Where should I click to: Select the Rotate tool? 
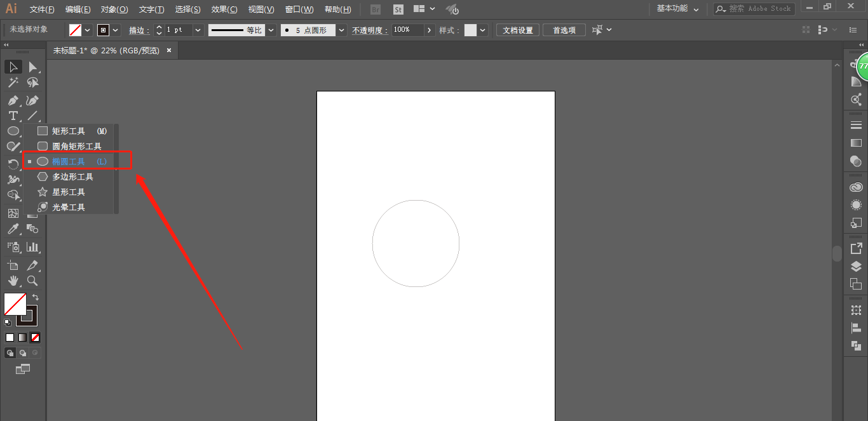(13, 164)
